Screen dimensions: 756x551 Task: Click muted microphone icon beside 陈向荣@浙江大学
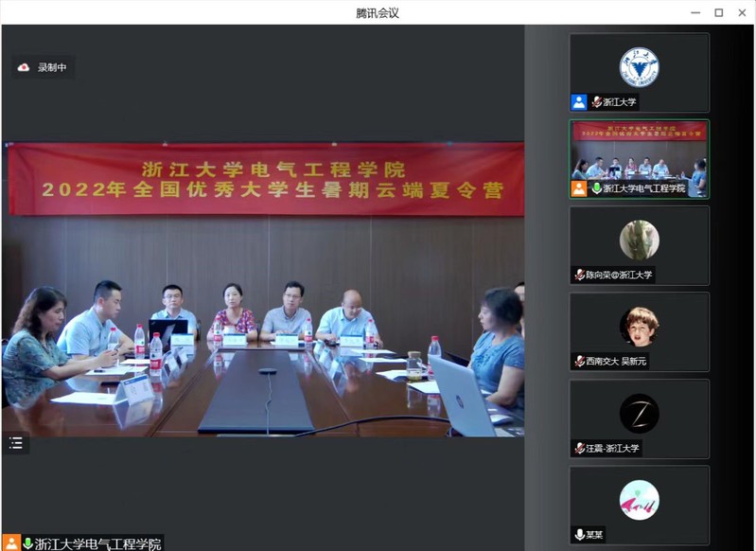click(579, 275)
